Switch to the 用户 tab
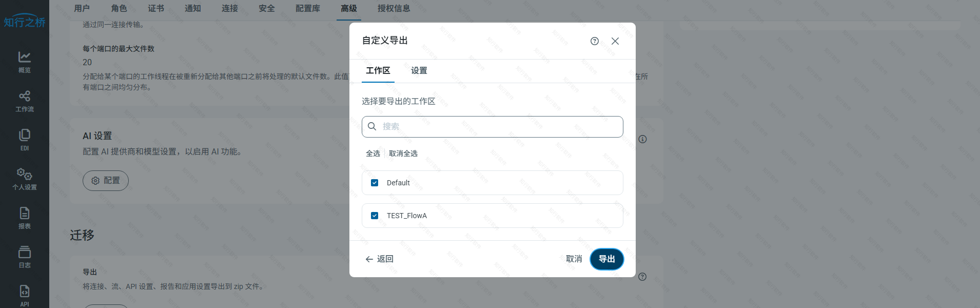The height and width of the screenshot is (308, 980). coord(83,8)
